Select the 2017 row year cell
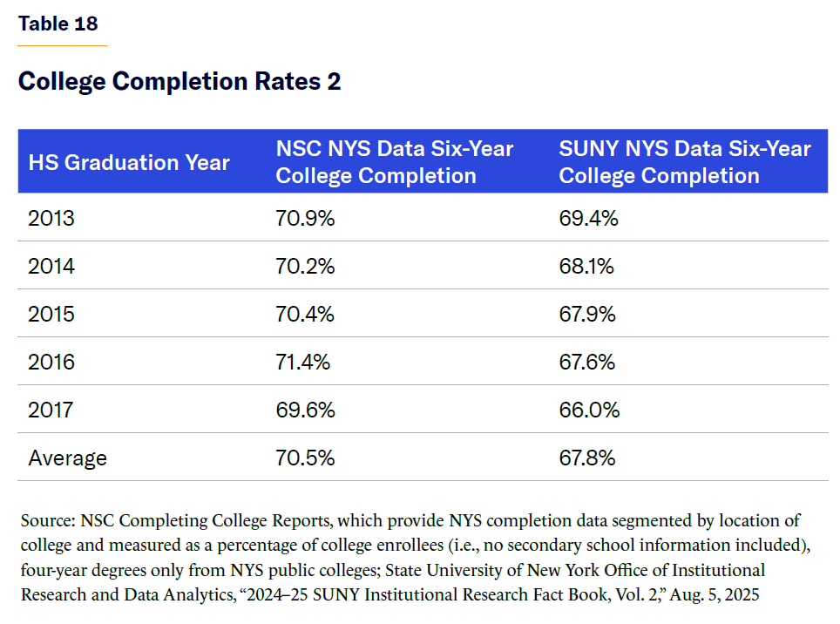The width and height of the screenshot is (840, 624). (x=51, y=410)
